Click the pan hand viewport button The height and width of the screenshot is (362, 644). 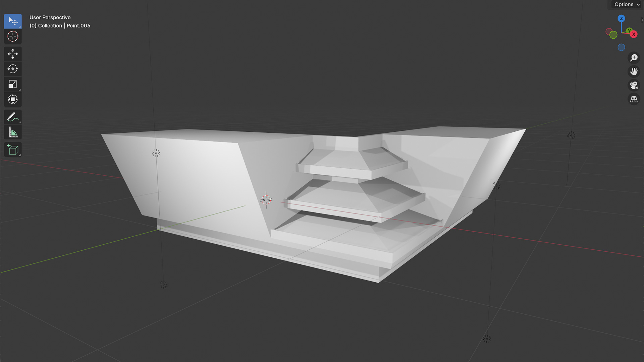click(x=634, y=71)
